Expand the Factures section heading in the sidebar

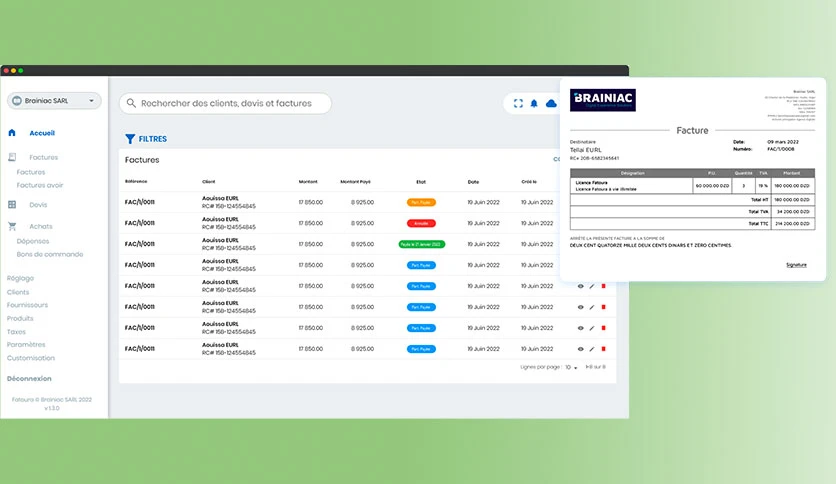pyautogui.click(x=44, y=157)
